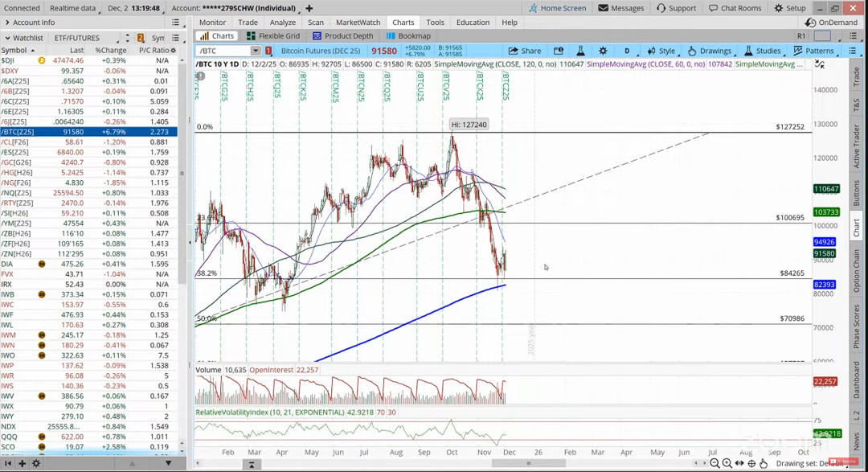The image size is (868, 472).
Task: Click the zoom in magnifier icon
Action: (x=727, y=463)
